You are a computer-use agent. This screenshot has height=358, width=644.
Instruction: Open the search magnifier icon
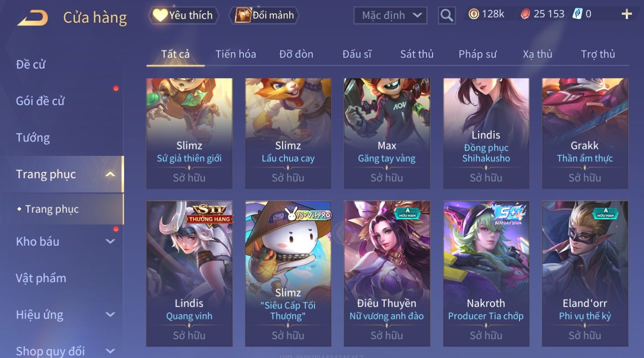[447, 15]
